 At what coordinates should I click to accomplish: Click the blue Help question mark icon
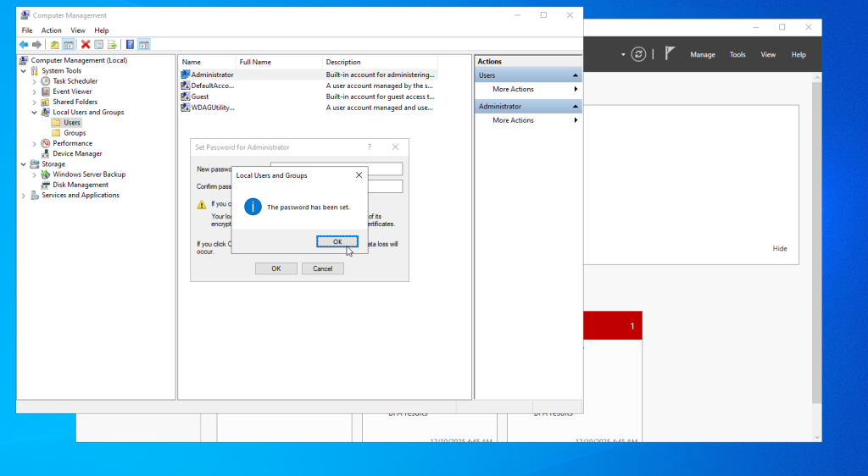tap(130, 45)
